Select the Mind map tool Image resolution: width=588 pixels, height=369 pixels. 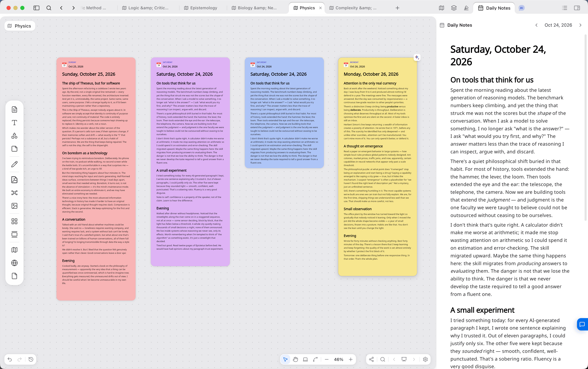tap(14, 193)
